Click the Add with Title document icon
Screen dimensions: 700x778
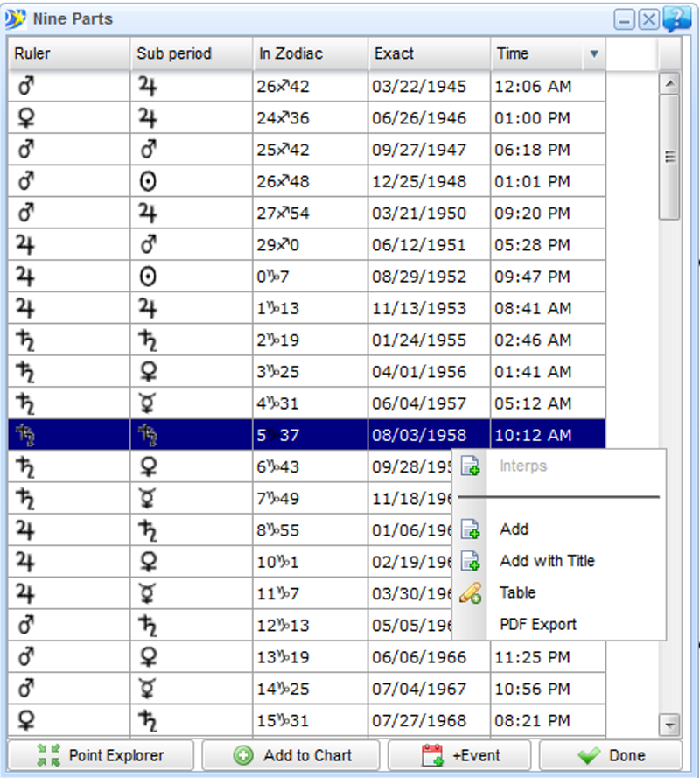point(471,561)
